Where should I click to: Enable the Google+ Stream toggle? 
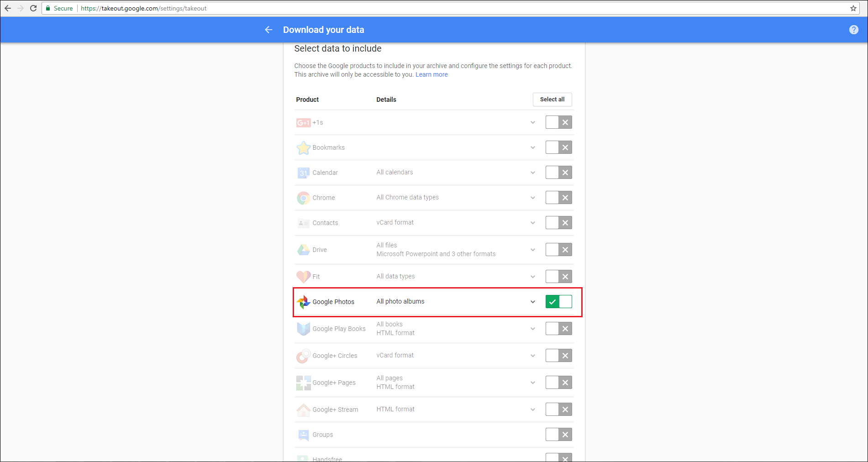coord(559,409)
